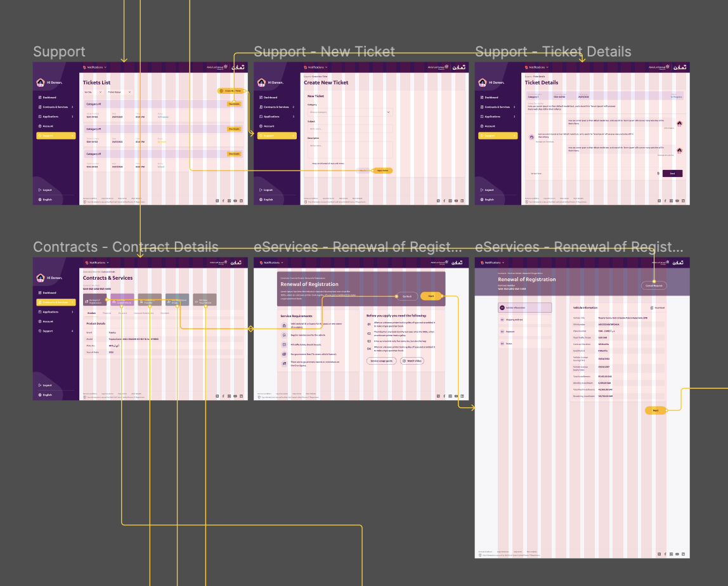Image resolution: width=728 pixels, height=586 pixels.
Task: Select the Shipping Address step in Renewal frame
Action: (525, 320)
